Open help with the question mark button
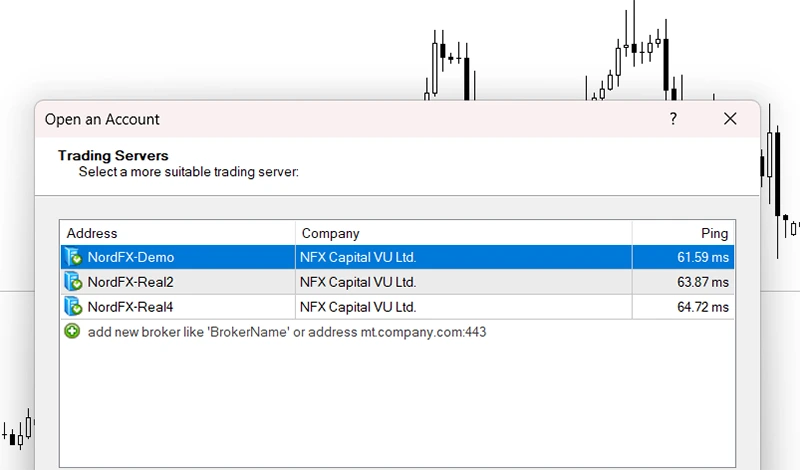 point(673,119)
